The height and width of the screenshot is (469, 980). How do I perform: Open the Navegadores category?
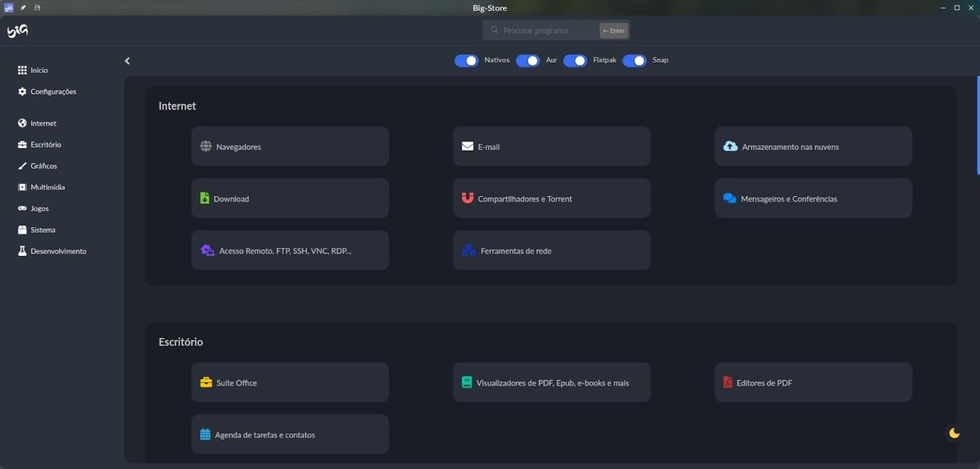290,146
